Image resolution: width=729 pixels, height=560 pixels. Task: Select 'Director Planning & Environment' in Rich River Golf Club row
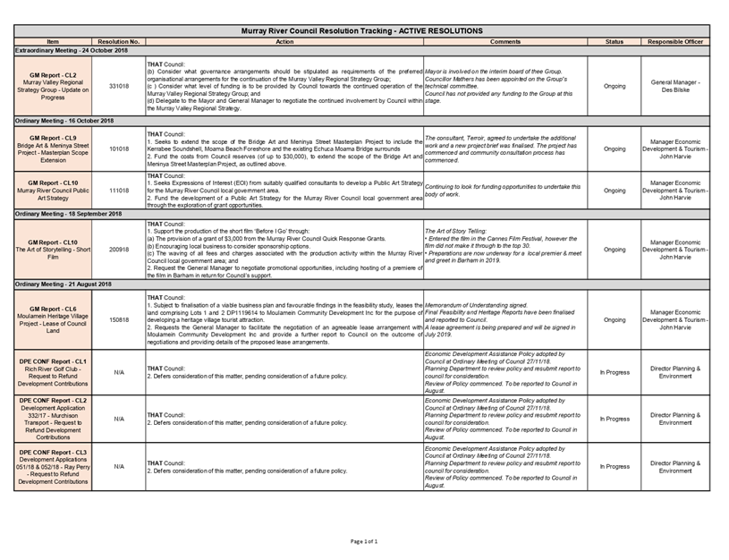click(675, 372)
